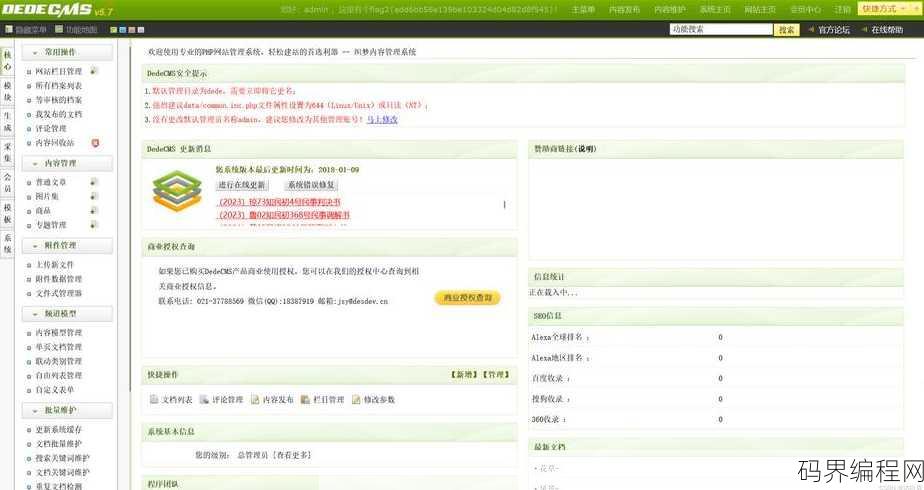The height and width of the screenshot is (490, 924).
Task: Switch to the 会员 vertical tab
Action: (7, 183)
